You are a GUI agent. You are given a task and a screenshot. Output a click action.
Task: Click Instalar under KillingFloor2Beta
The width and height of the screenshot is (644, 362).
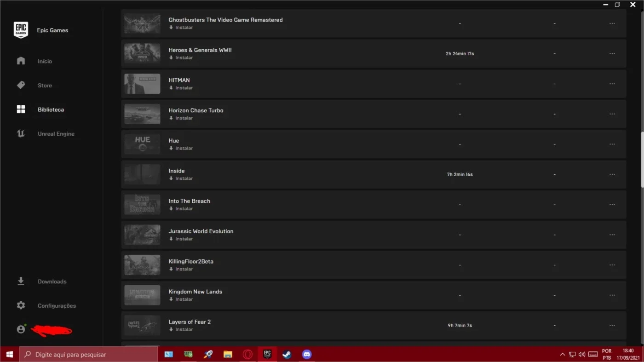click(x=181, y=269)
